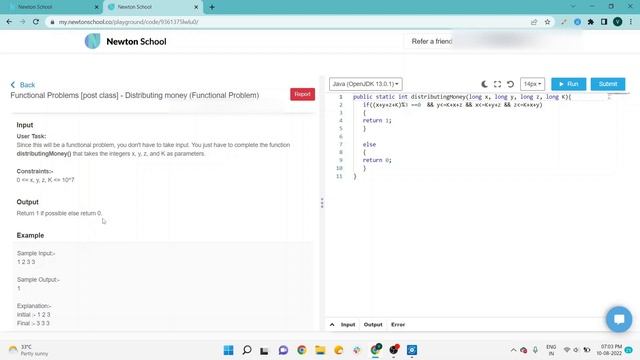Open the Windows Start menu

[x=229, y=350]
